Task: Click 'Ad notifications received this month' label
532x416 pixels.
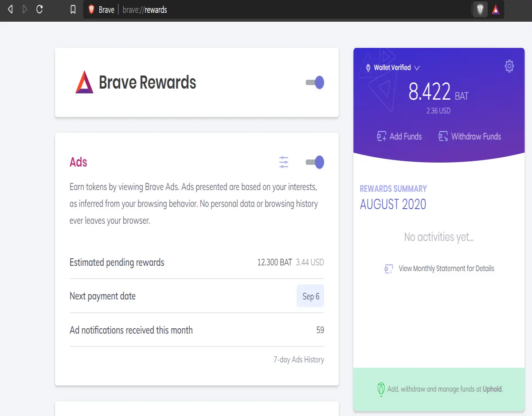Action: click(131, 330)
